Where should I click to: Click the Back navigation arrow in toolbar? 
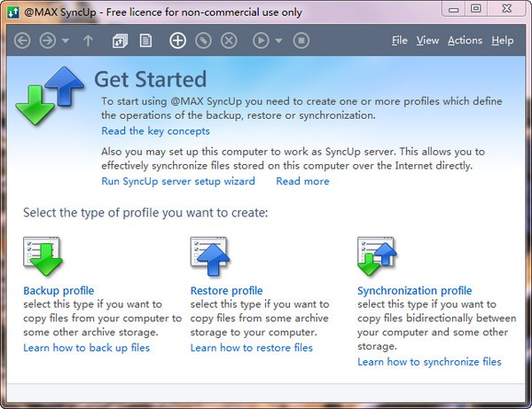[x=23, y=40]
